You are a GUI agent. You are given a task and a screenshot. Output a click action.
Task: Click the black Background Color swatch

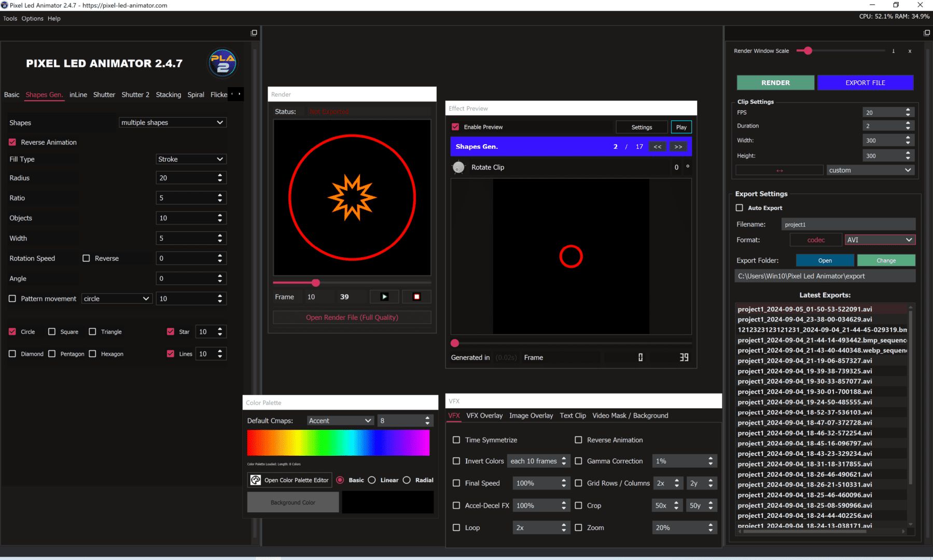(387, 502)
